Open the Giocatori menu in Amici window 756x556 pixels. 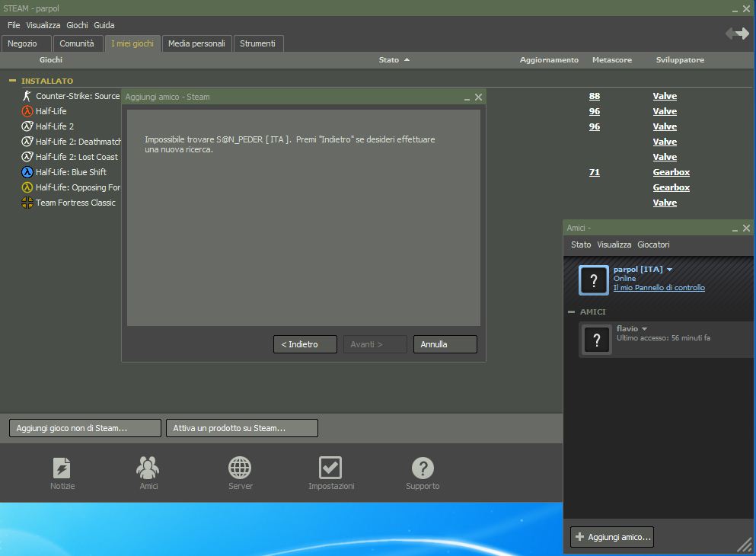click(653, 244)
